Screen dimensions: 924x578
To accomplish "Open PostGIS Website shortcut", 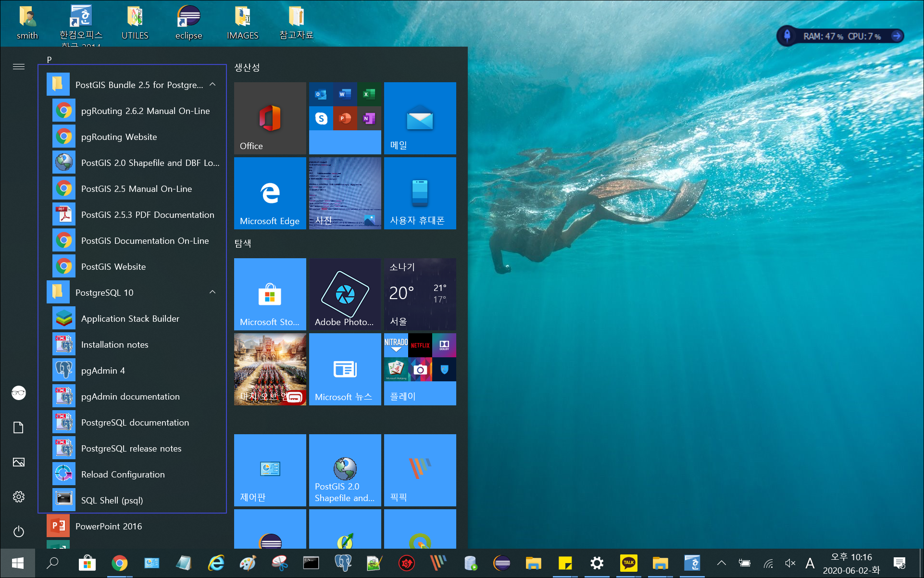I will (x=132, y=267).
